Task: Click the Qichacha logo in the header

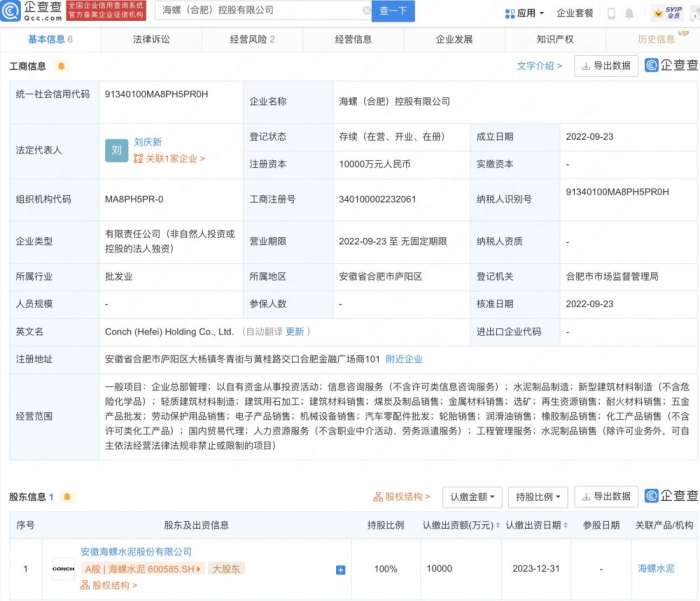Action: pos(31,12)
